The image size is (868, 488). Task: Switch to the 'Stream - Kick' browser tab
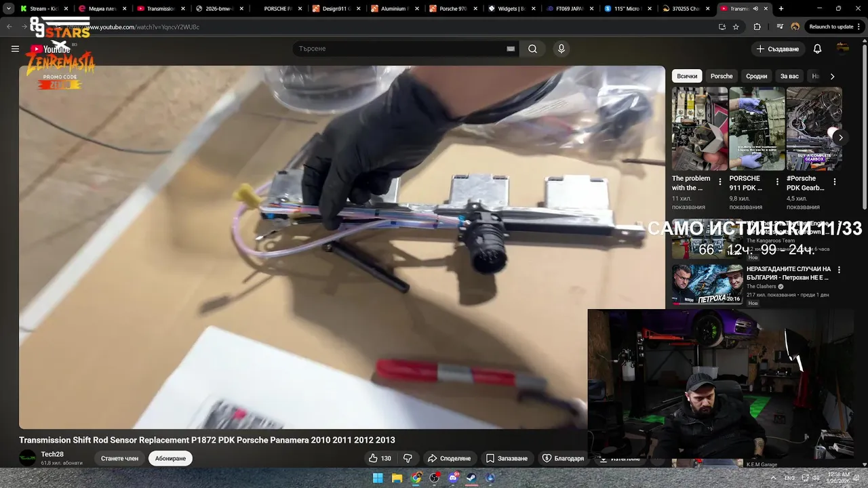pyautogui.click(x=43, y=9)
